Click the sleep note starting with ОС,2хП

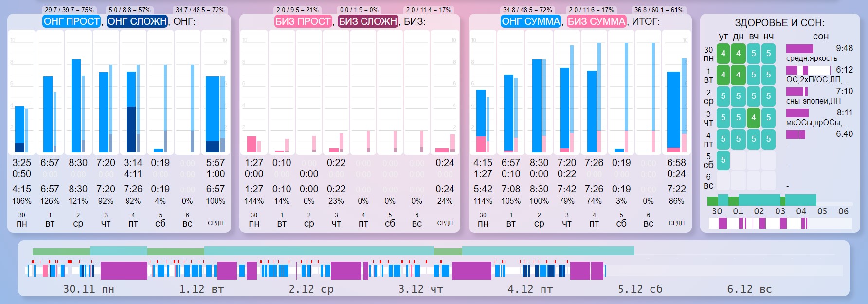pyautogui.click(x=817, y=80)
